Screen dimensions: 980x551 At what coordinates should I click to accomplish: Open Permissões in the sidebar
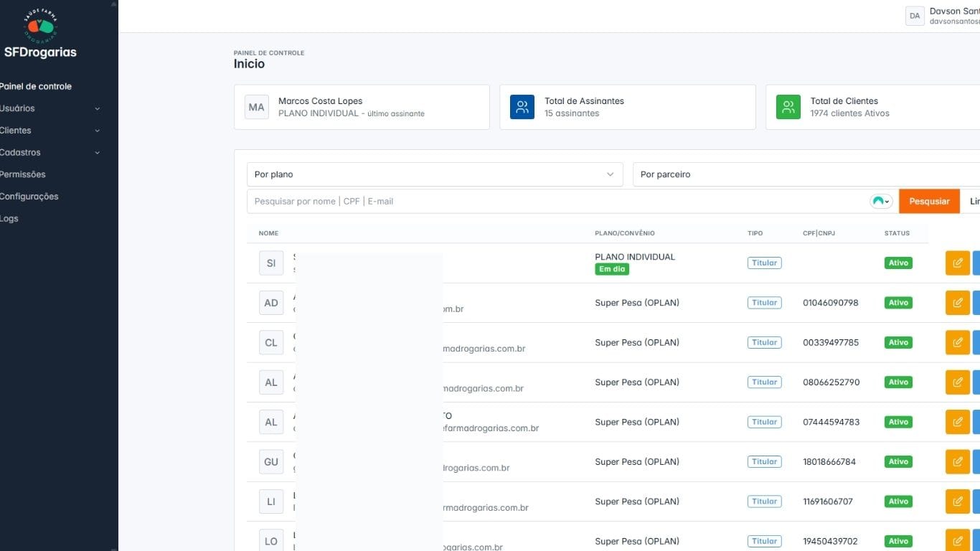click(x=23, y=174)
